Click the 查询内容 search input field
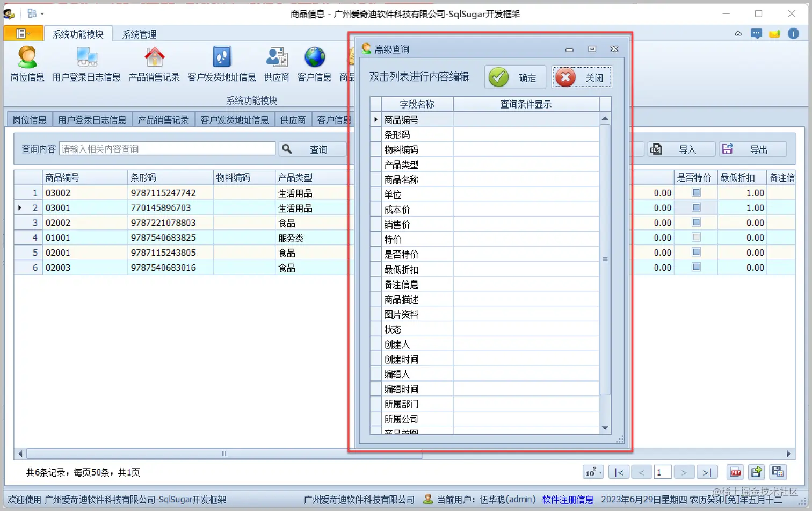Image resolution: width=812 pixels, height=511 pixels. pyautogui.click(x=167, y=149)
